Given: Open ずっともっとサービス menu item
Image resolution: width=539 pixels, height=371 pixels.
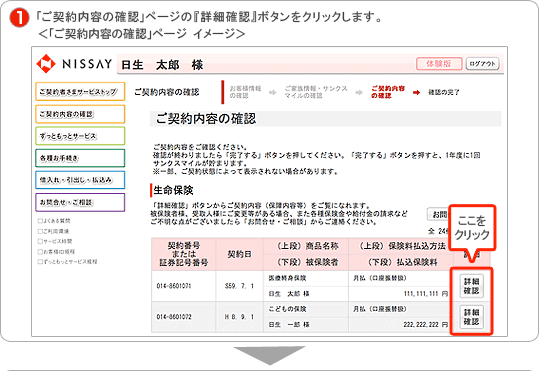Looking at the screenshot, I should click(80, 136).
